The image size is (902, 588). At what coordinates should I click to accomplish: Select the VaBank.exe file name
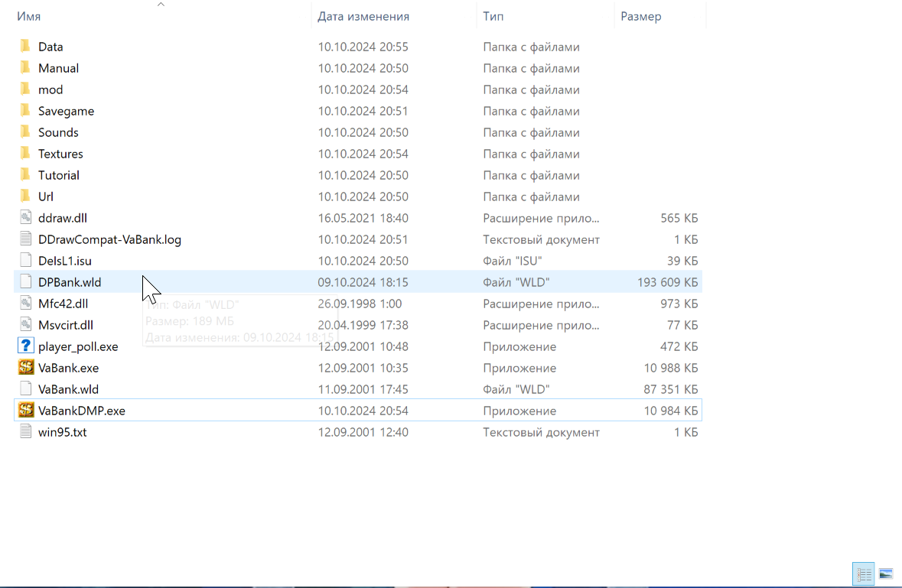tap(68, 368)
